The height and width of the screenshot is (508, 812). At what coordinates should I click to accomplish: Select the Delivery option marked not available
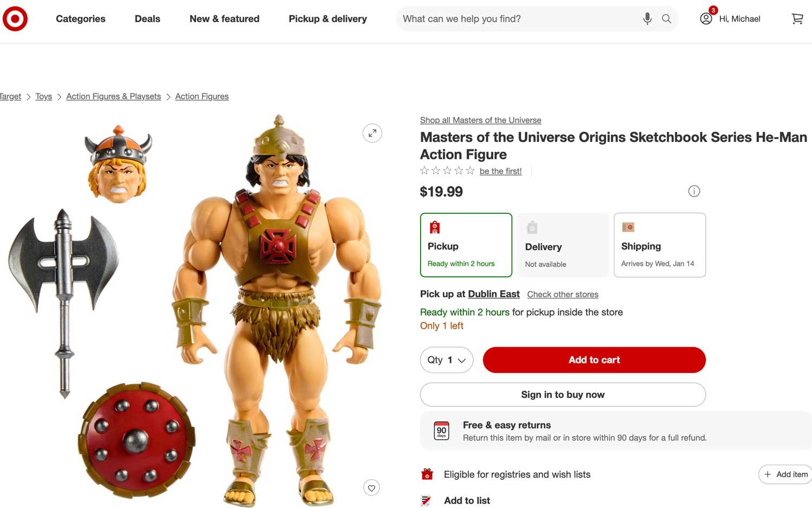[562, 245]
